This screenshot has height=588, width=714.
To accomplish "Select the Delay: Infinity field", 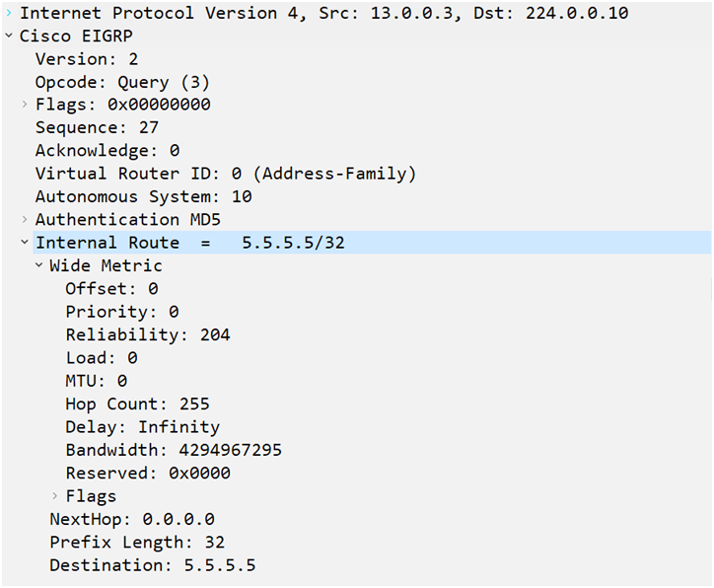I will (x=143, y=427).
